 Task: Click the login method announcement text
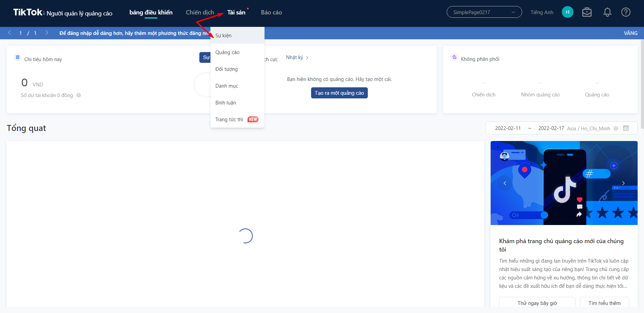coord(135,33)
